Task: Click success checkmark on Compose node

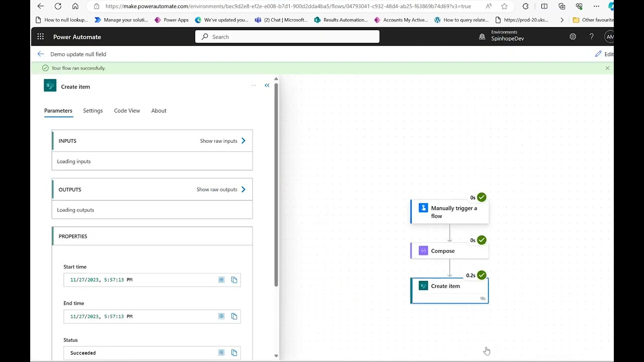Action: point(481,240)
